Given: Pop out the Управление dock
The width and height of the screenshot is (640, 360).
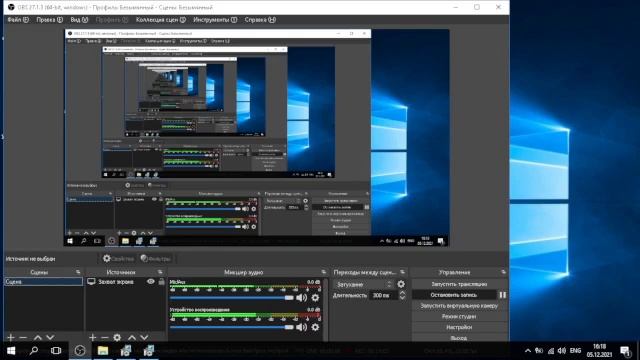Looking at the screenshot, I should click(503, 272).
